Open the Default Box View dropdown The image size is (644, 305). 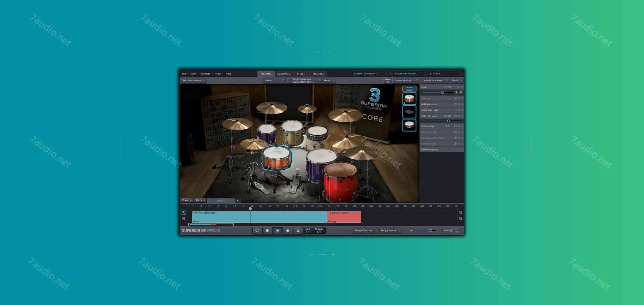435,81
